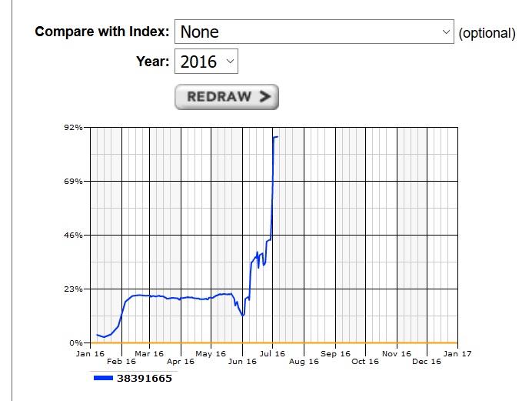This screenshot has height=401, width=532.
Task: Click the Jan 16 x-axis label
Action: click(90, 354)
